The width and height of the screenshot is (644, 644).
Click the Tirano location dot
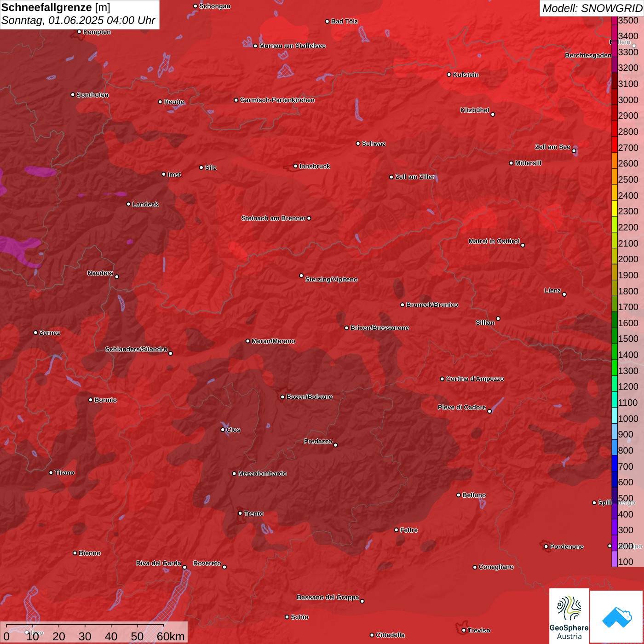click(x=51, y=473)
